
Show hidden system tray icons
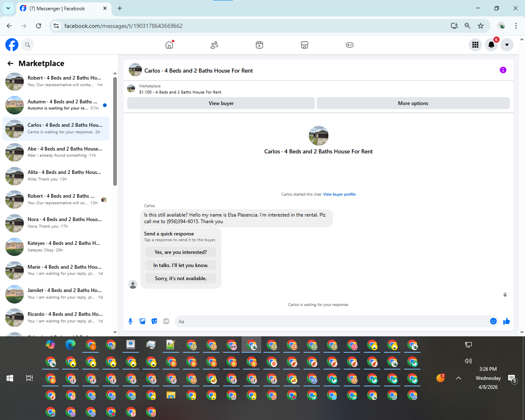[x=459, y=378]
